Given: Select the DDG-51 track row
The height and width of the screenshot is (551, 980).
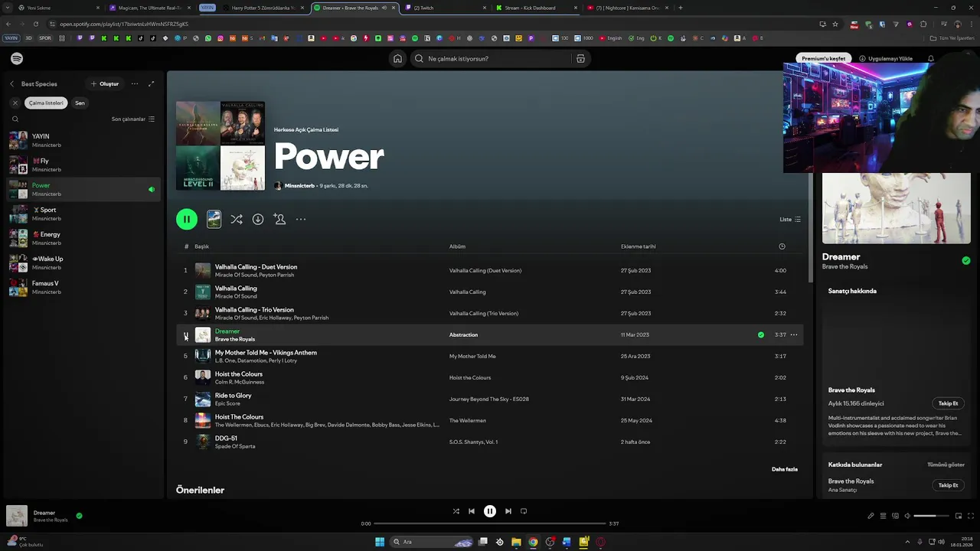Looking at the screenshot, I should pyautogui.click(x=490, y=442).
